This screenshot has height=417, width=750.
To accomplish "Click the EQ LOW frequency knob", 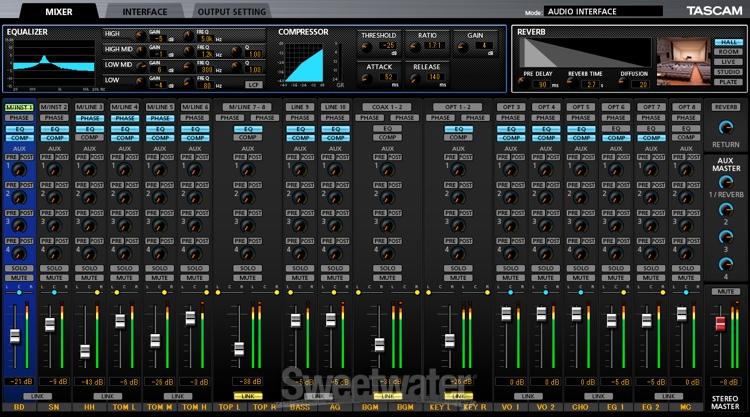I will (188, 82).
